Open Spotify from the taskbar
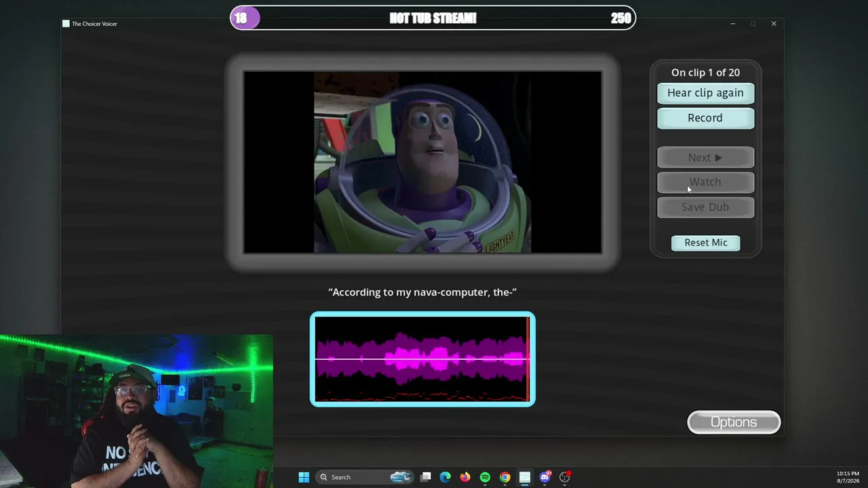The width and height of the screenshot is (868, 488). (485, 477)
